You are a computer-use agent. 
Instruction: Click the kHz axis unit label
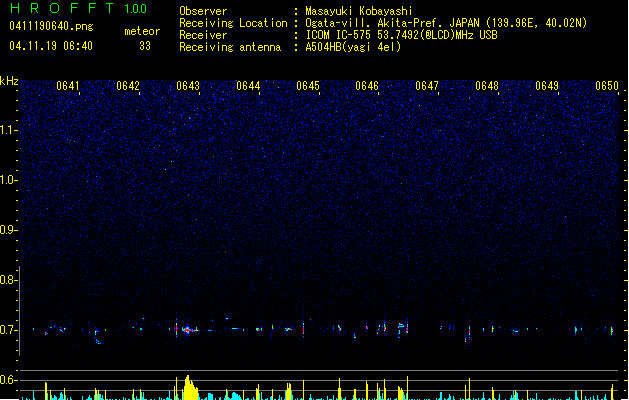(x=9, y=81)
